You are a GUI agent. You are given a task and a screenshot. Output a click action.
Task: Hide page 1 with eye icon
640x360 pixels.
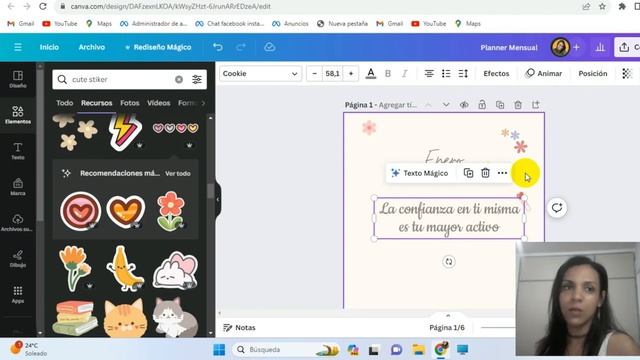click(x=464, y=105)
